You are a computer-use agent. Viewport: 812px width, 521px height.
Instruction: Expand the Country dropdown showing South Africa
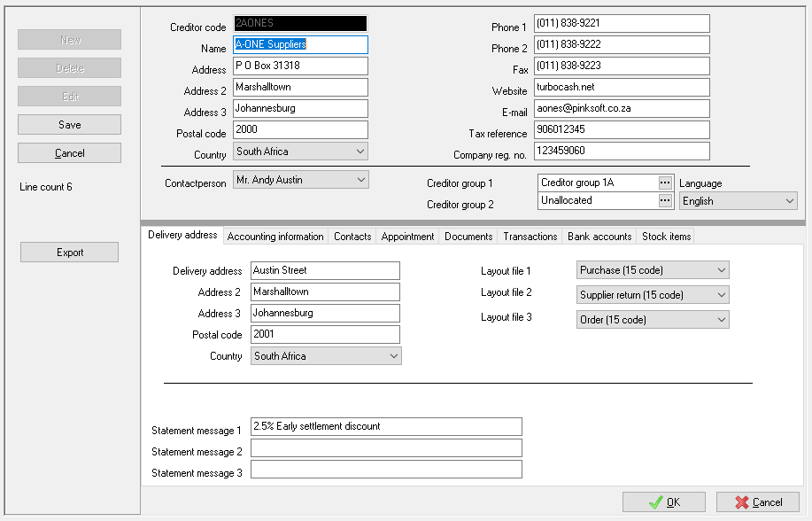[360, 151]
